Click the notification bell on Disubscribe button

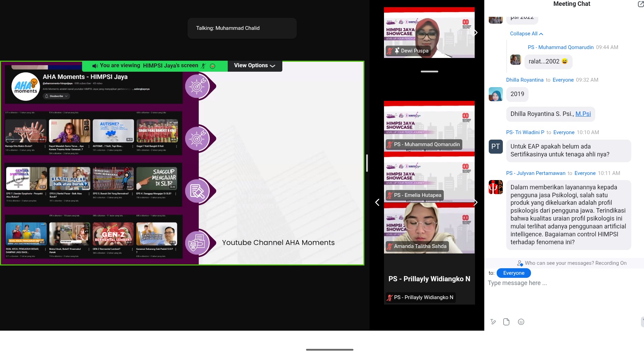[47, 96]
